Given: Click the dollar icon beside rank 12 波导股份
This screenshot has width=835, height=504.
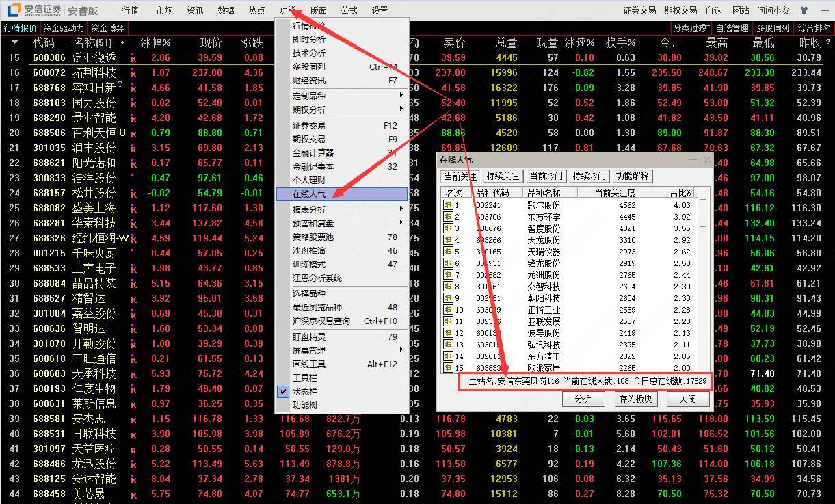Looking at the screenshot, I should (x=449, y=333).
